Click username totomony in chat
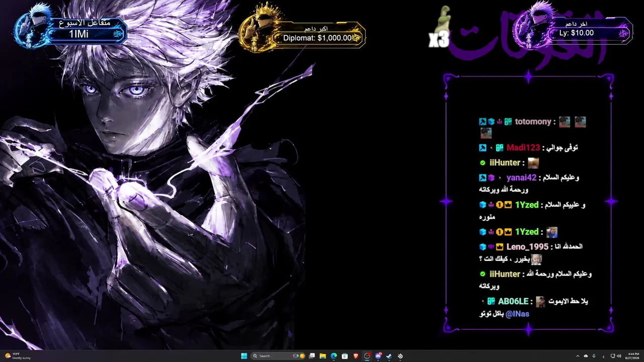 click(533, 122)
